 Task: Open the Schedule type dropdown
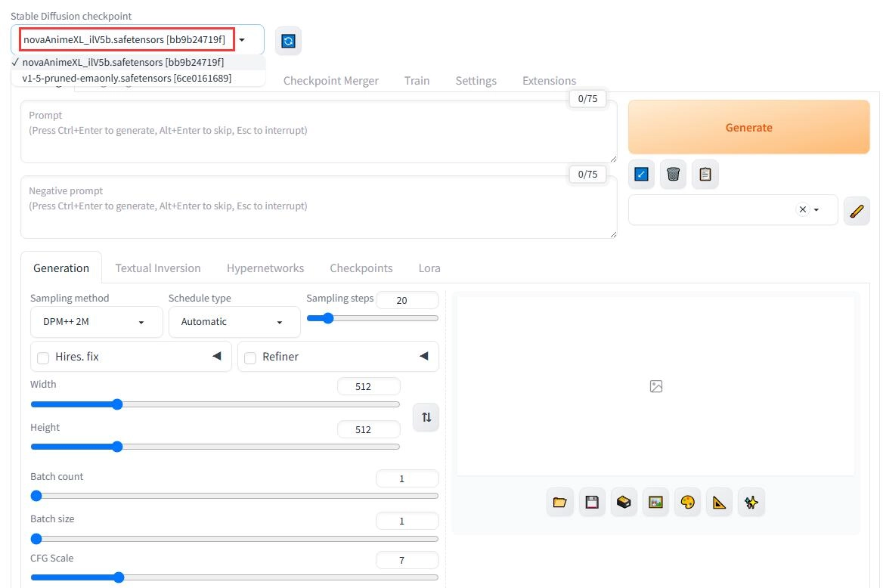234,322
